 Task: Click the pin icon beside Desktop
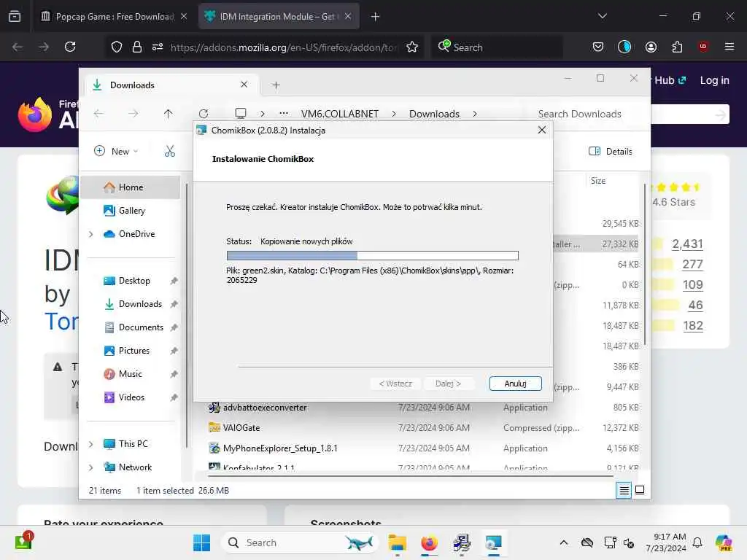click(174, 281)
